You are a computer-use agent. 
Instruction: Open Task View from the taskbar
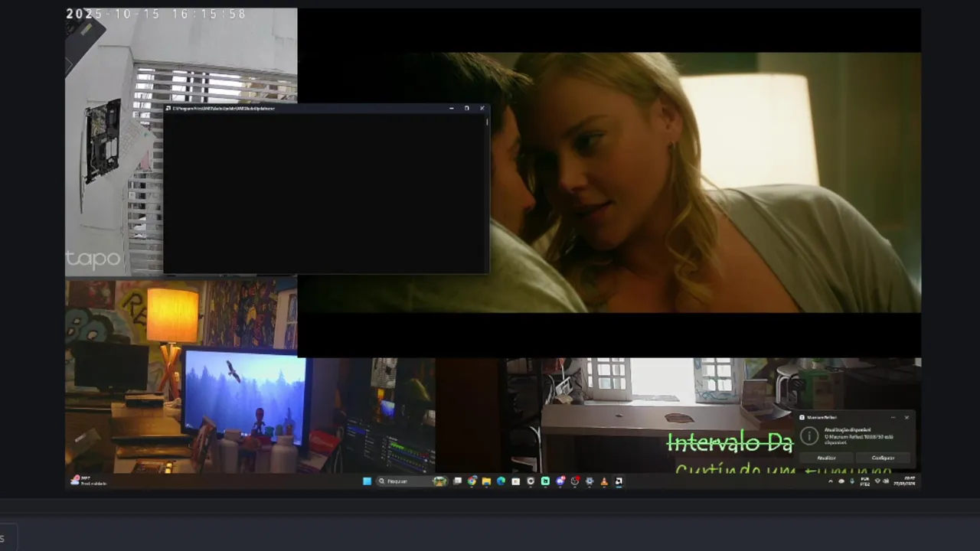457,481
